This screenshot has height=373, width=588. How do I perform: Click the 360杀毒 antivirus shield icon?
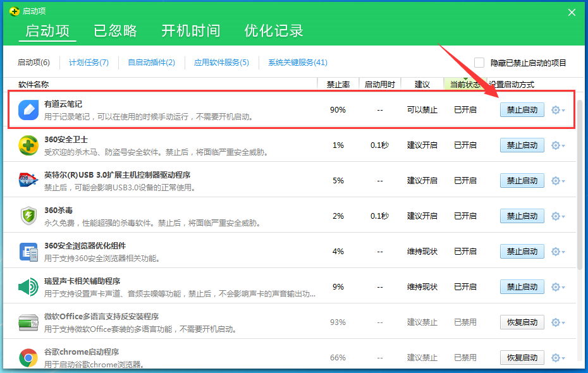28,216
